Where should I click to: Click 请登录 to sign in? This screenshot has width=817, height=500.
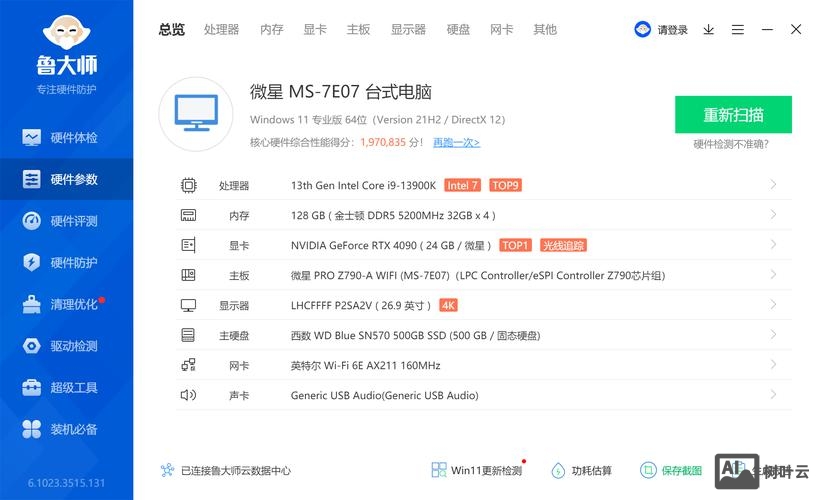[x=672, y=30]
